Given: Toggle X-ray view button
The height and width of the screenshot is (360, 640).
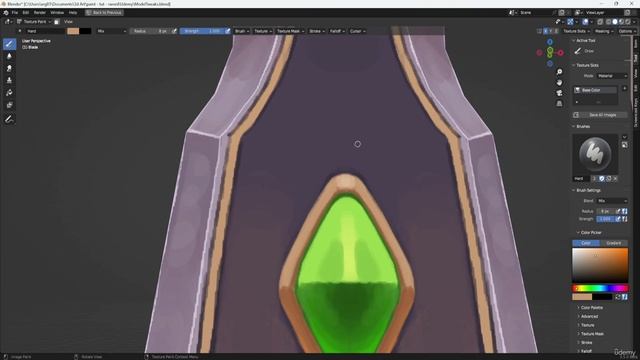Looking at the screenshot, I should point(600,22).
